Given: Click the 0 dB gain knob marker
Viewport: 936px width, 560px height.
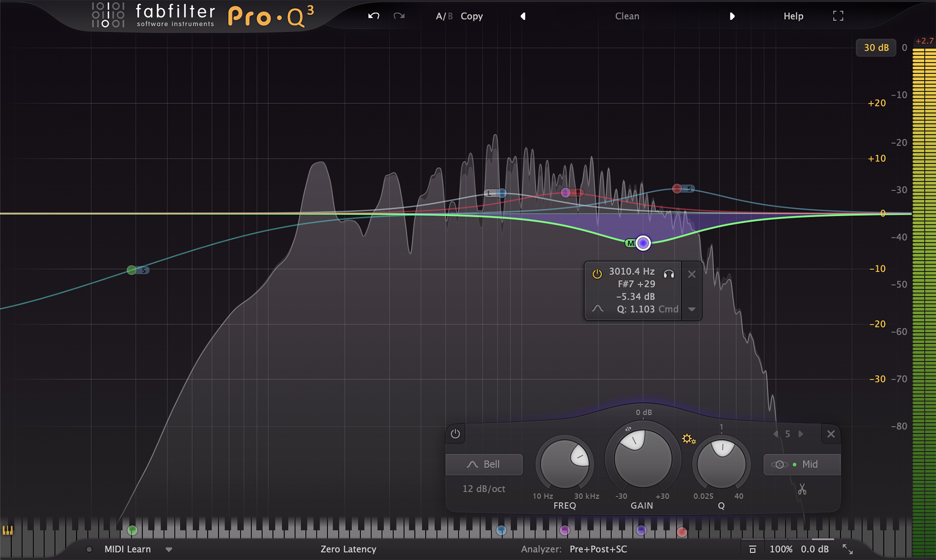Looking at the screenshot, I should (x=643, y=412).
